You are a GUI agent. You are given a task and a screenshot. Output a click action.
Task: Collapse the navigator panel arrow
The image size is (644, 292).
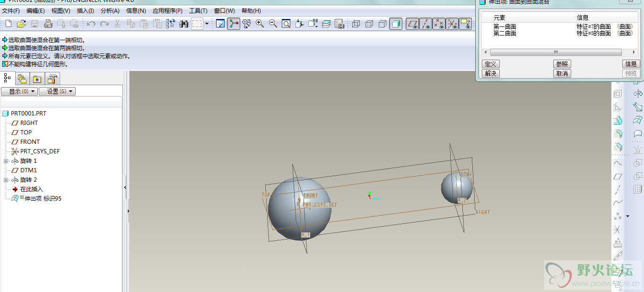point(125,187)
